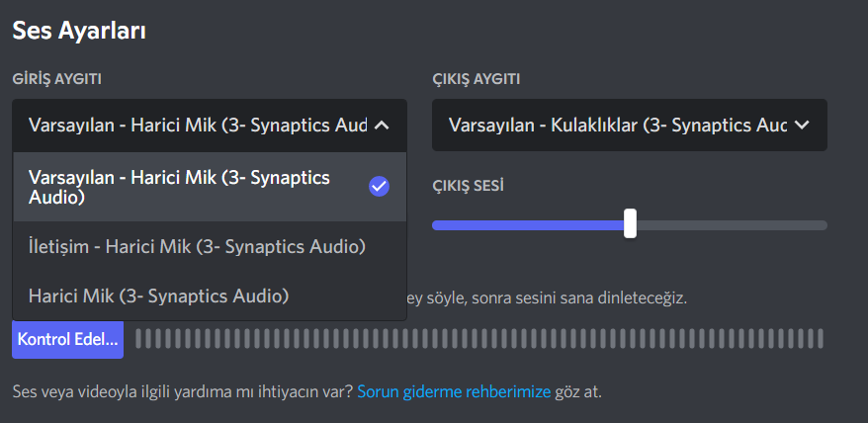This screenshot has height=423, width=868.
Task: Click the ÇIKIŞ SESİ label
Action: click(469, 186)
